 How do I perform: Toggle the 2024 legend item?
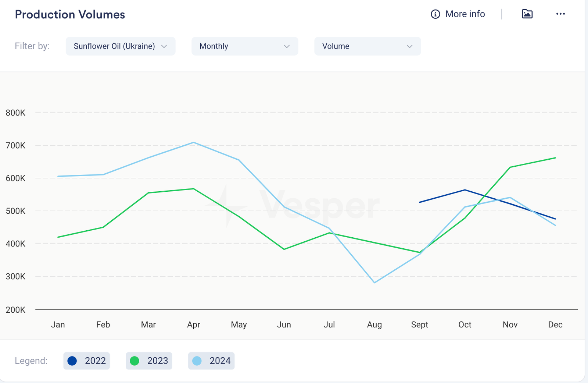pyautogui.click(x=211, y=361)
